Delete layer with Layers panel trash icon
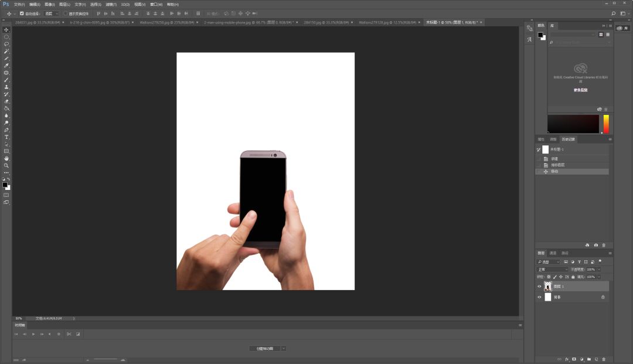 coord(604,359)
